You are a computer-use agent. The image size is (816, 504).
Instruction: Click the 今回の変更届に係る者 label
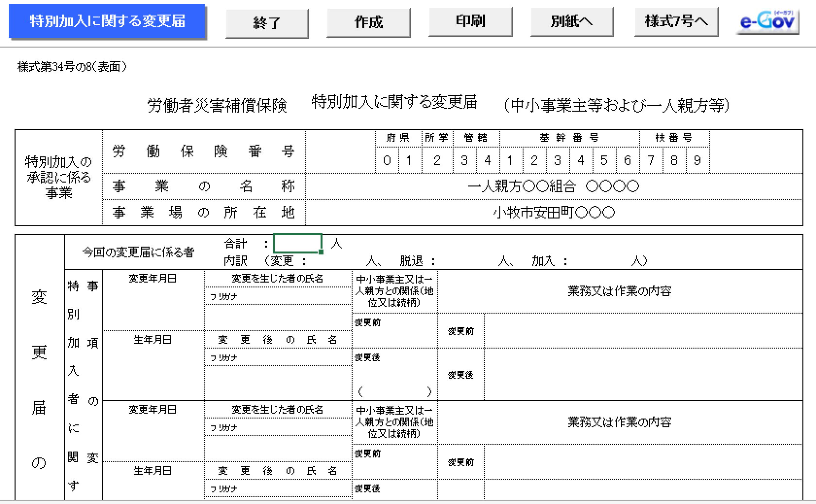138,252
